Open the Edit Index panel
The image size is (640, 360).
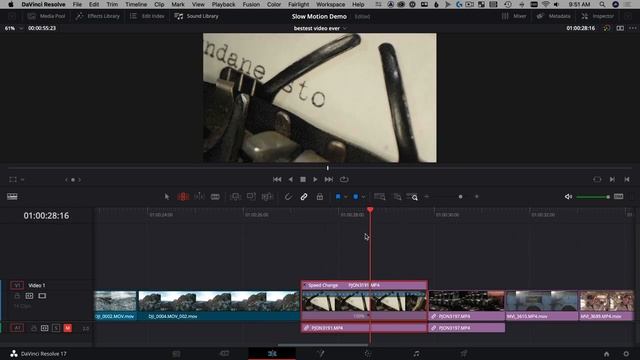pos(147,16)
